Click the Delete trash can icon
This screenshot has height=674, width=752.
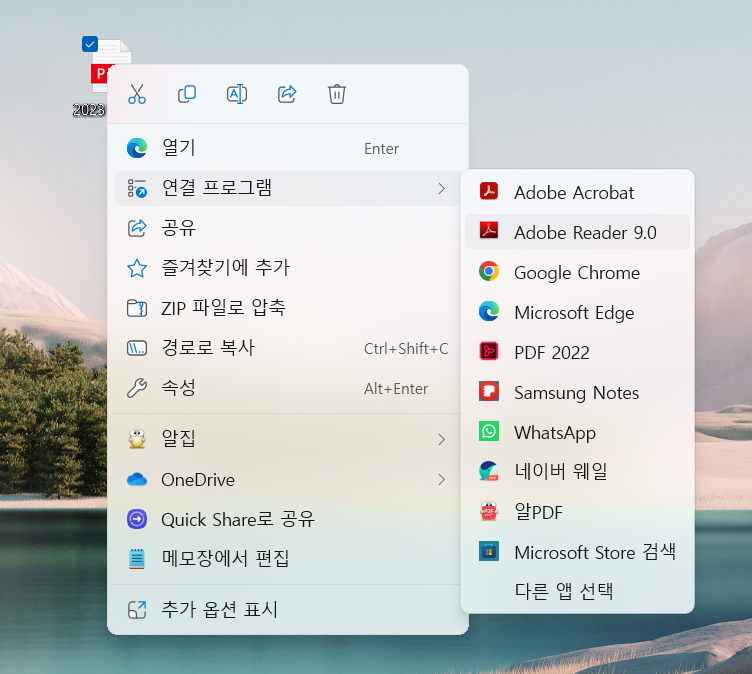[x=337, y=94]
